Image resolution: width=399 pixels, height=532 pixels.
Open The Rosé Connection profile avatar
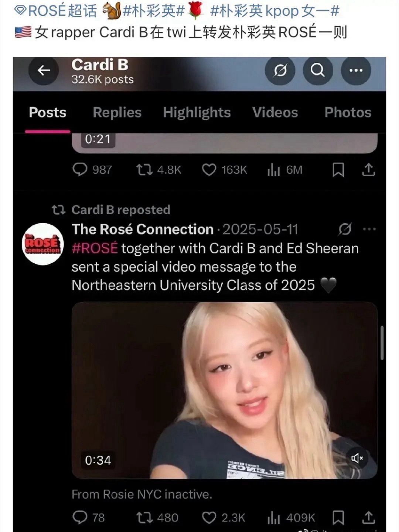click(43, 244)
